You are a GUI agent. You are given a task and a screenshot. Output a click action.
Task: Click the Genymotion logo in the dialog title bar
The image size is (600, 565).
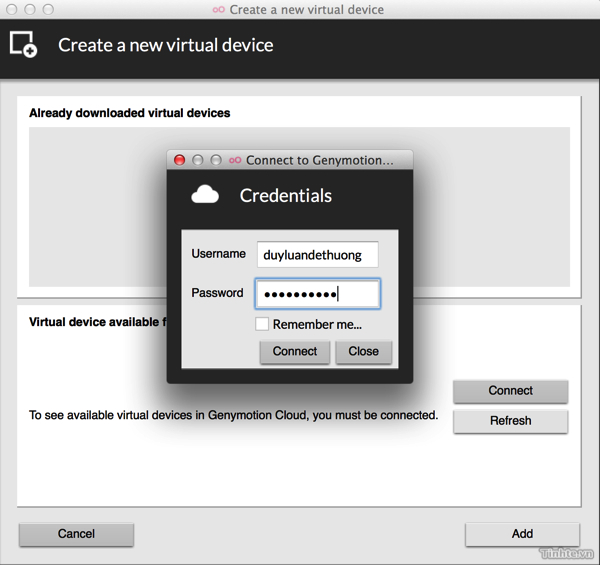coord(235,160)
